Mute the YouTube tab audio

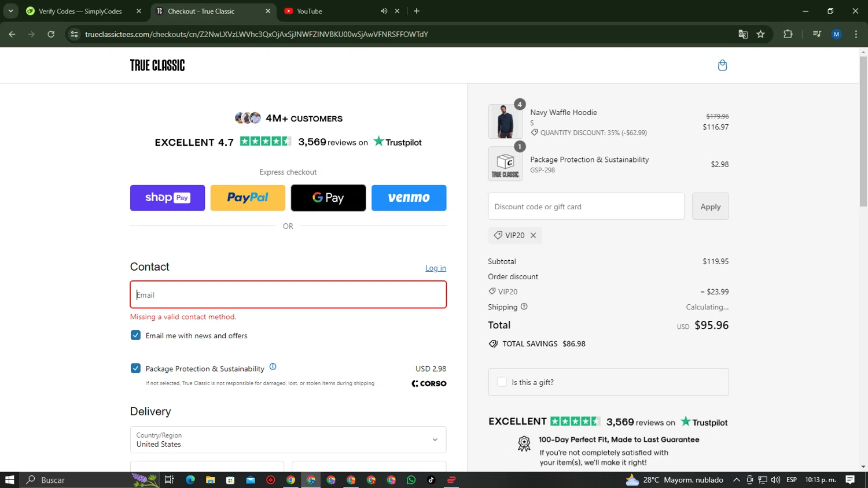pos(384,11)
